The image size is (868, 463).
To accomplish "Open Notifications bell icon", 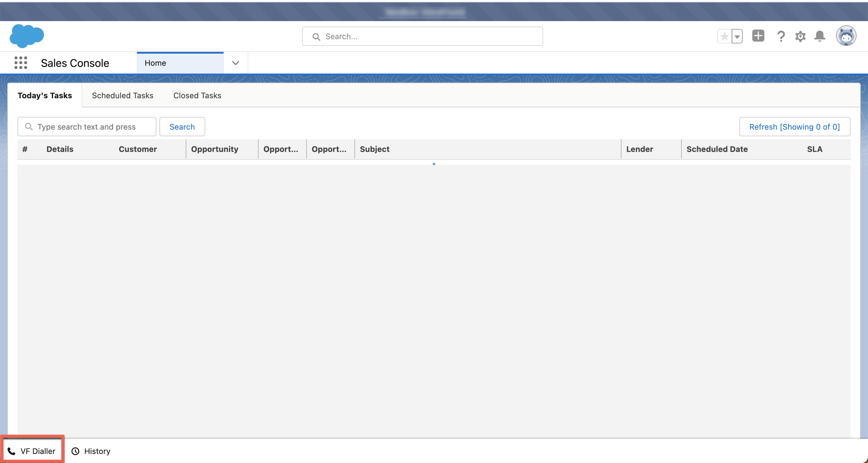I will point(819,36).
